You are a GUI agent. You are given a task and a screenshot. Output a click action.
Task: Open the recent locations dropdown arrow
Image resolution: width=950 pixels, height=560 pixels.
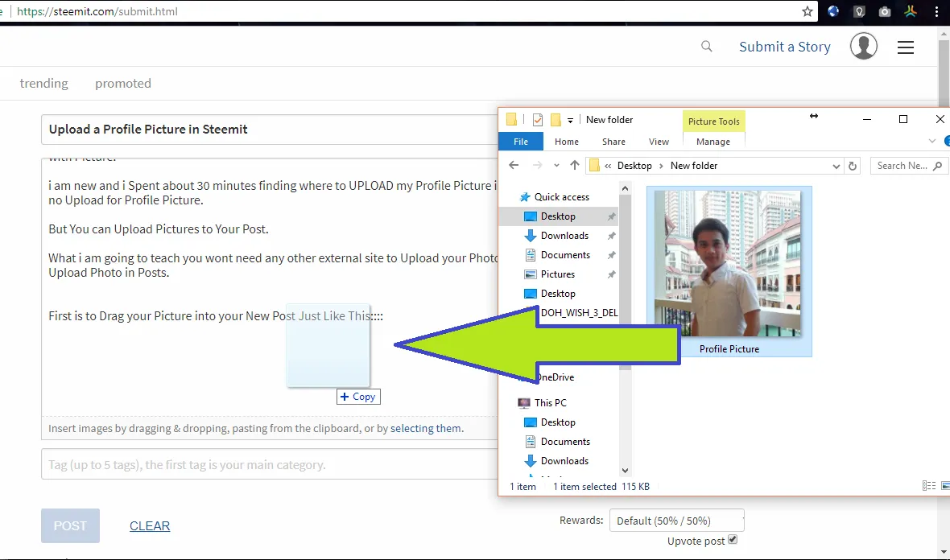(556, 165)
